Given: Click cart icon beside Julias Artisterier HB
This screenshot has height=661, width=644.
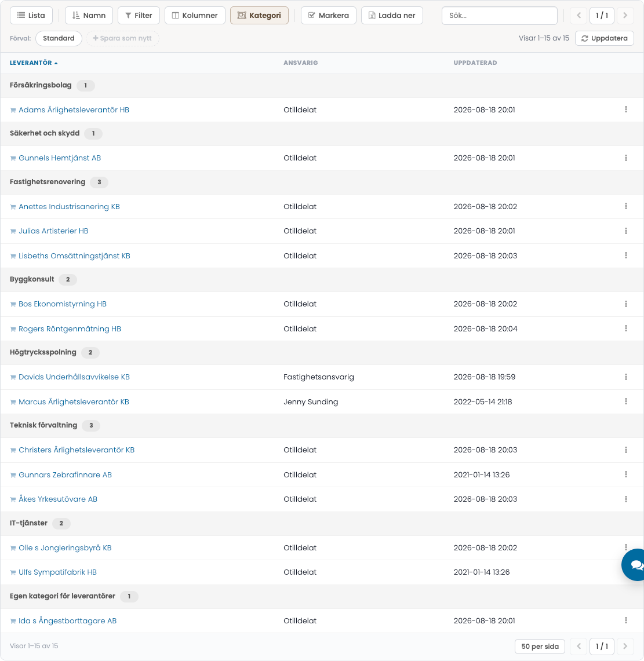Looking at the screenshot, I should coord(13,231).
